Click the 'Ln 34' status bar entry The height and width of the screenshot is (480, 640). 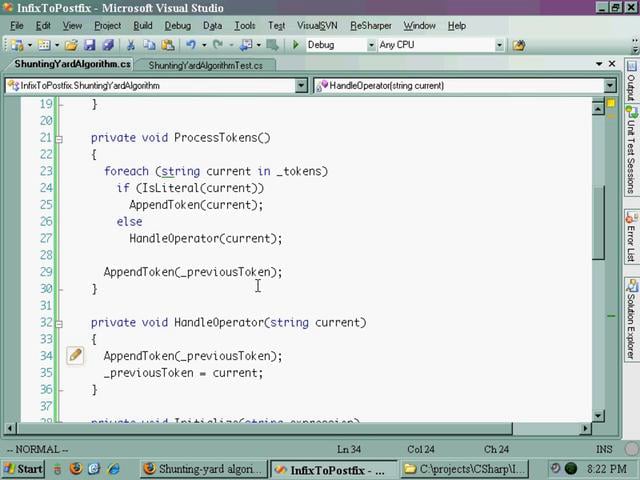point(349,449)
